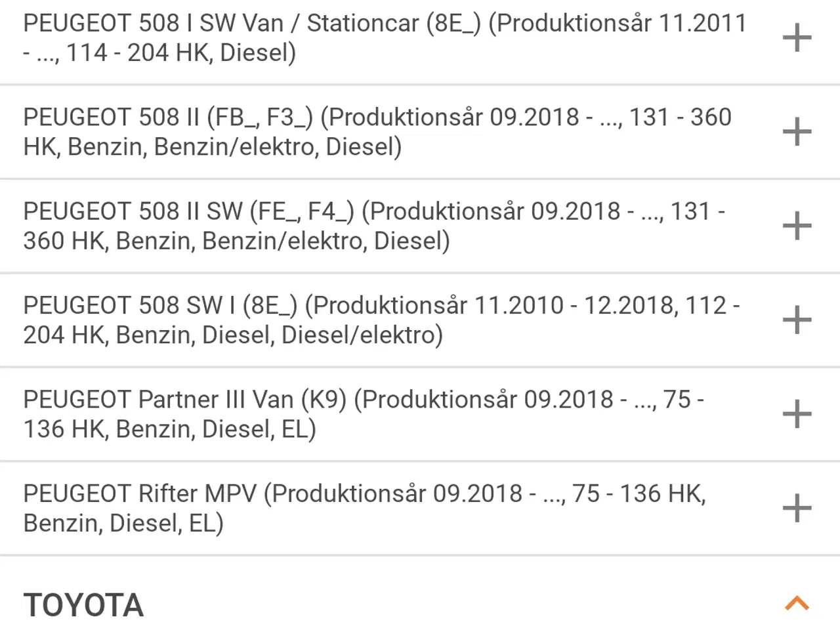Click the plus icon beside PEUGEOT Rifter MPV
The width and height of the screenshot is (840, 630).
pos(797,507)
